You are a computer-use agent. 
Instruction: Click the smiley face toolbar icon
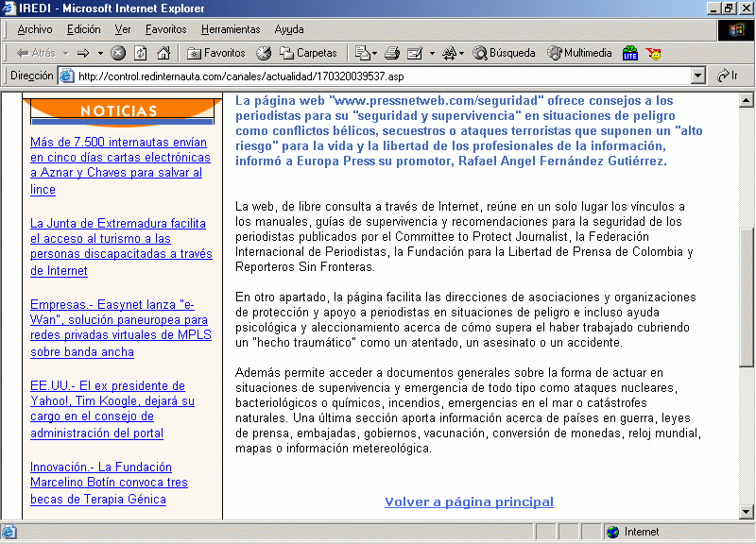pos(654,54)
